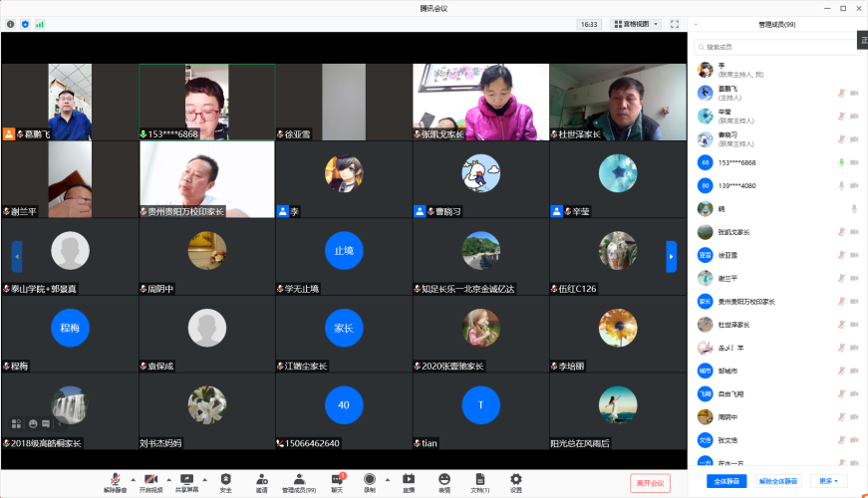
Task: Open 文档(1) from the bottom toolbar
Action: click(479, 482)
